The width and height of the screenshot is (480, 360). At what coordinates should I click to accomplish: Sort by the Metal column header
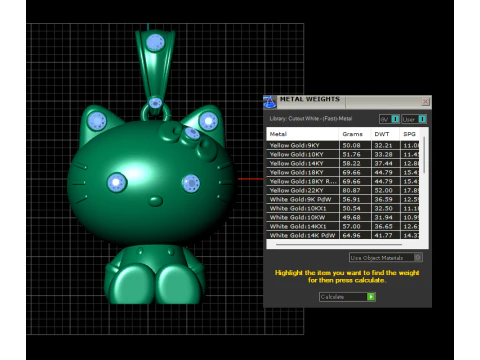(302, 134)
